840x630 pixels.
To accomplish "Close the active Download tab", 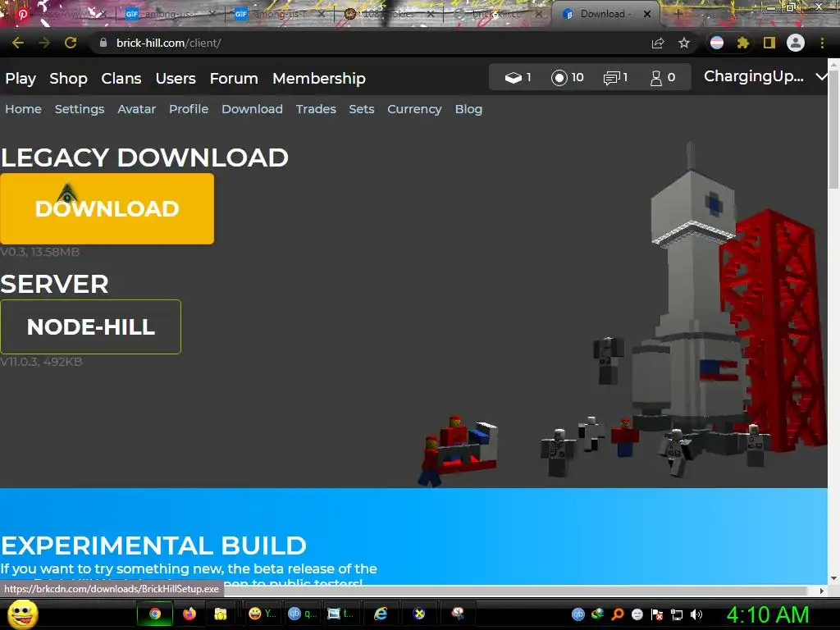I will point(647,14).
